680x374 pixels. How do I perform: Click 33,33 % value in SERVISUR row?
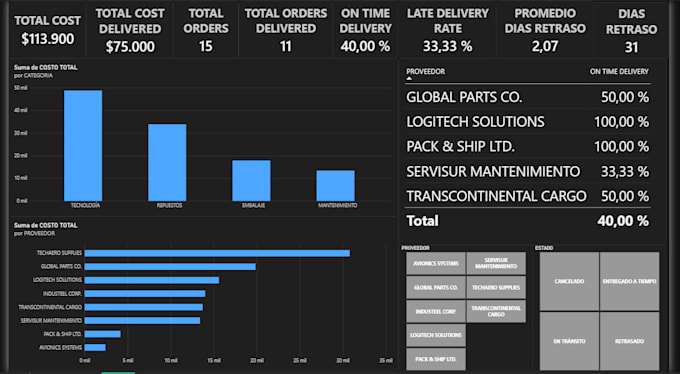[624, 171]
